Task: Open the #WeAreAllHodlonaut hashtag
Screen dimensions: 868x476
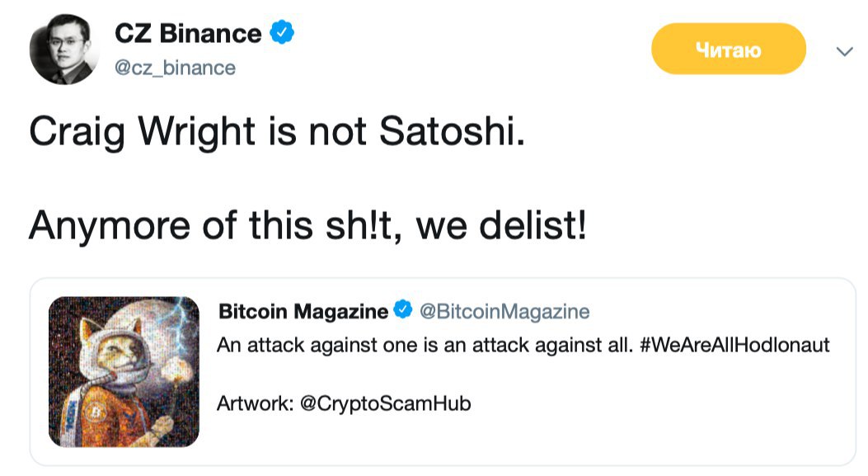Action: (x=734, y=345)
